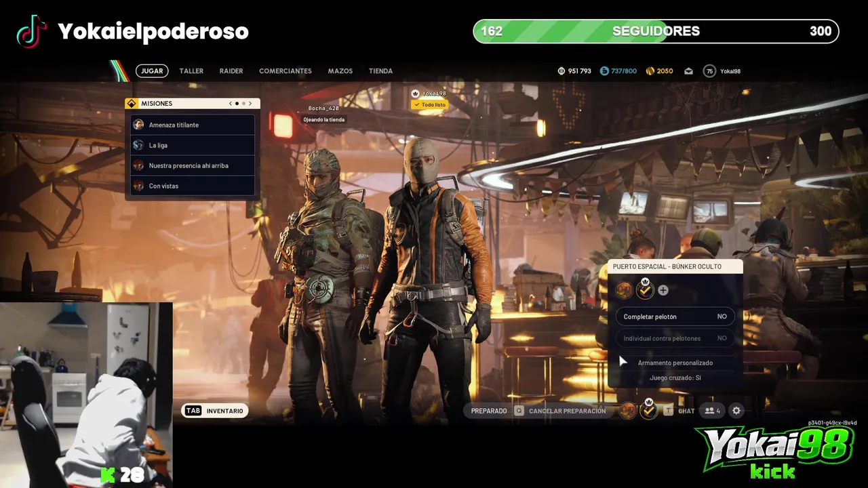
Task: Click Juego cruzado: Sí setting
Action: [x=675, y=378]
